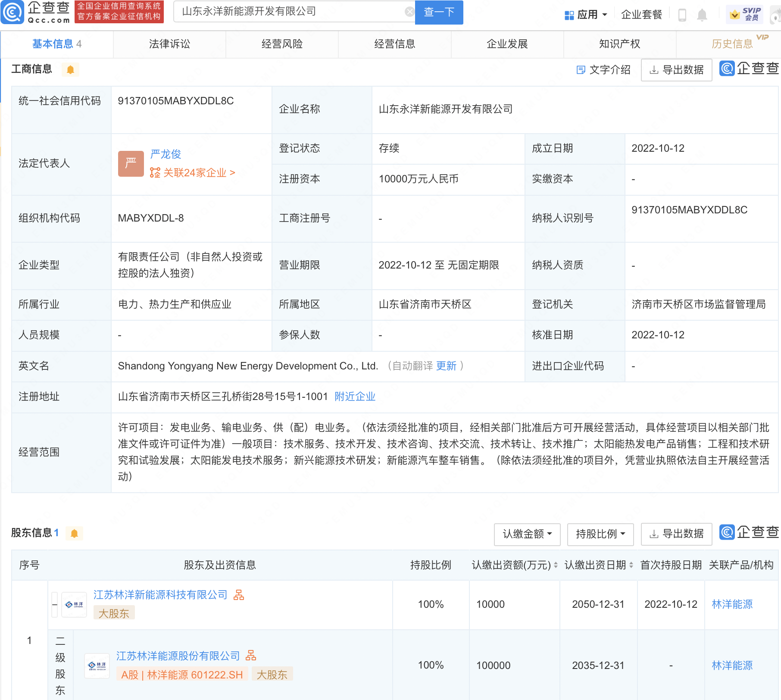
Task: Switch to the 法律诉讼 tab
Action: pos(169,44)
